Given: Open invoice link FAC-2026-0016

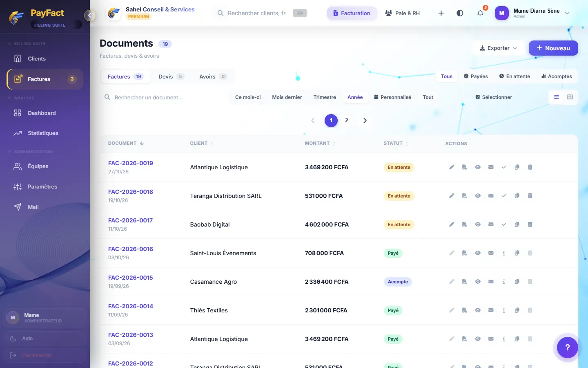Looking at the screenshot, I should (x=131, y=249).
